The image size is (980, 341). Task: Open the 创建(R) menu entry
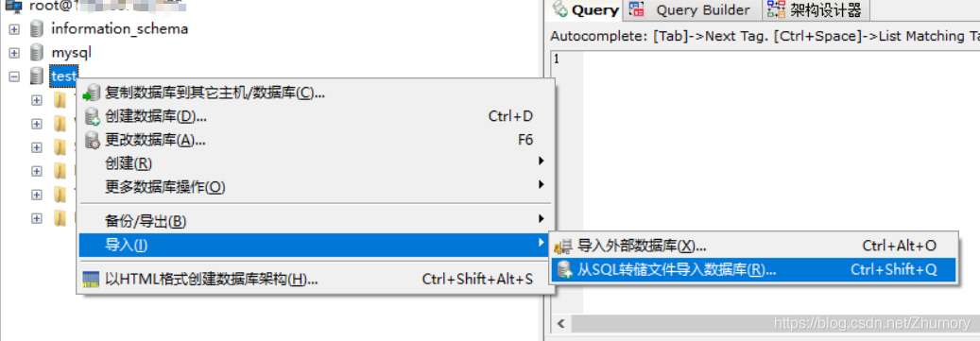tap(315, 163)
